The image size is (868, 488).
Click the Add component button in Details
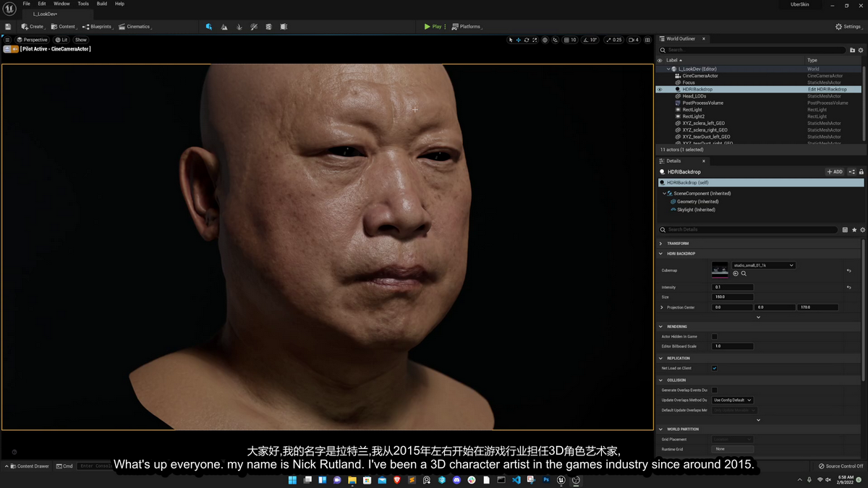[835, 172]
